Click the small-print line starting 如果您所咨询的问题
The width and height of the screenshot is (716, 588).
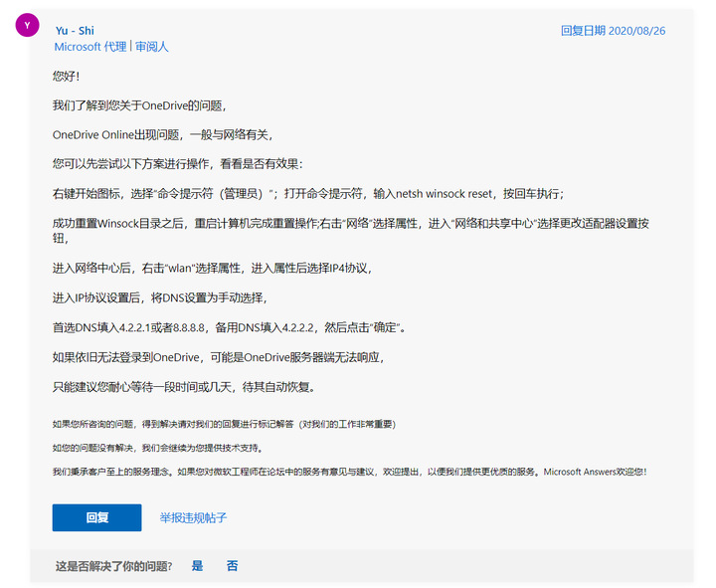(x=224, y=425)
